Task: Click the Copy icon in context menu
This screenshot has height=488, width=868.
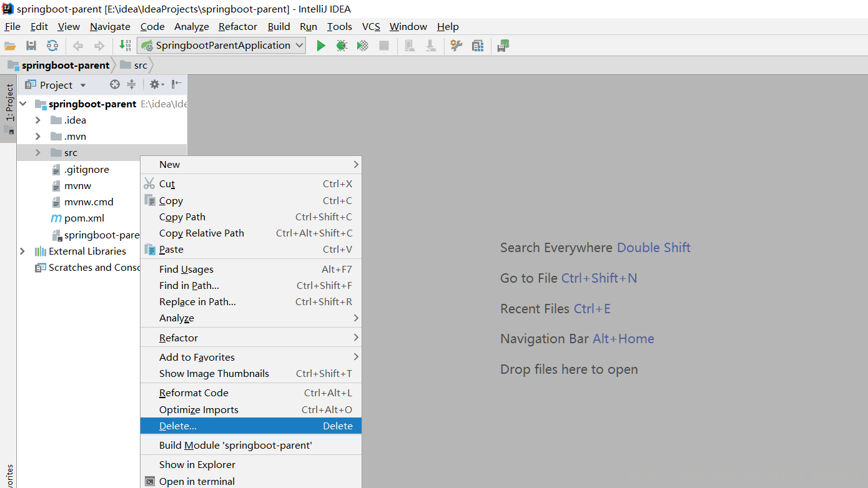Action: [x=150, y=200]
